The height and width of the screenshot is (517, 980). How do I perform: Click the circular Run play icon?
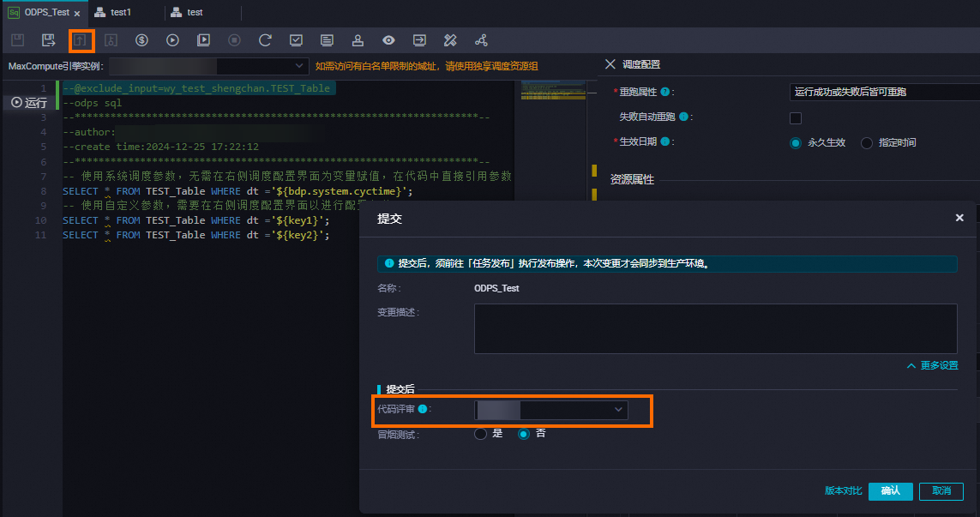tap(172, 40)
